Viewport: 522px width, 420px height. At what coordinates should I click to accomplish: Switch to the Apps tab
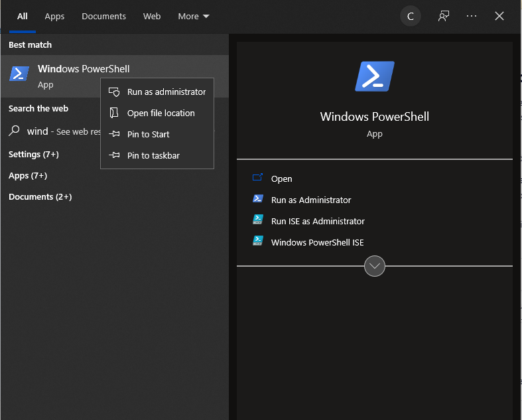click(x=54, y=17)
